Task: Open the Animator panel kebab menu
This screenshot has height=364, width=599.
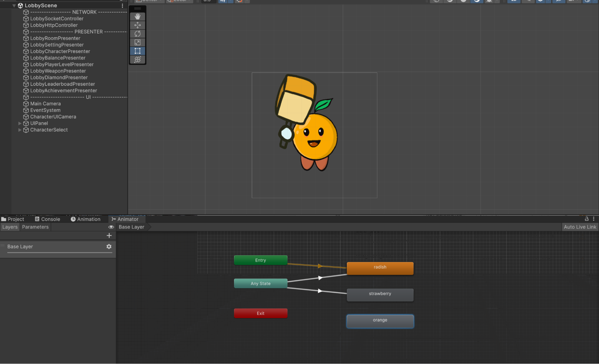Action: [594, 219]
